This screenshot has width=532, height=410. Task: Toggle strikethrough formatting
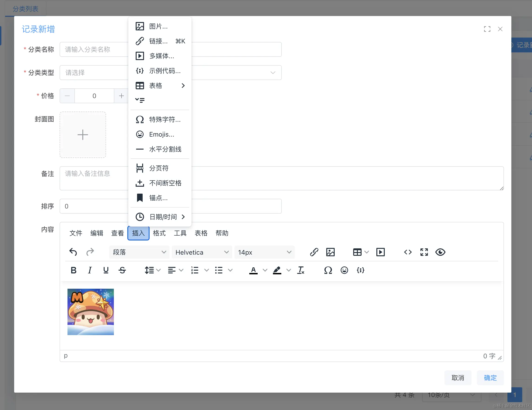tap(122, 270)
